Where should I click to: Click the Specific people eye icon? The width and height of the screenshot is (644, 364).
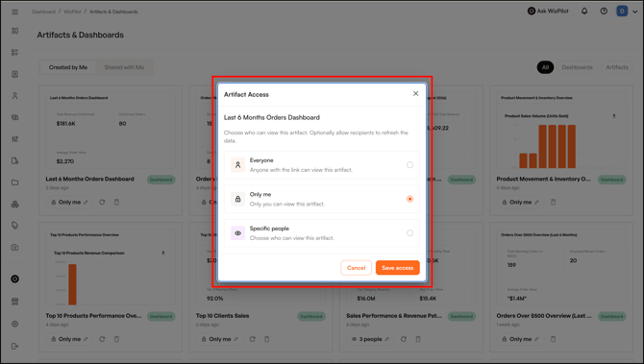[x=237, y=233]
